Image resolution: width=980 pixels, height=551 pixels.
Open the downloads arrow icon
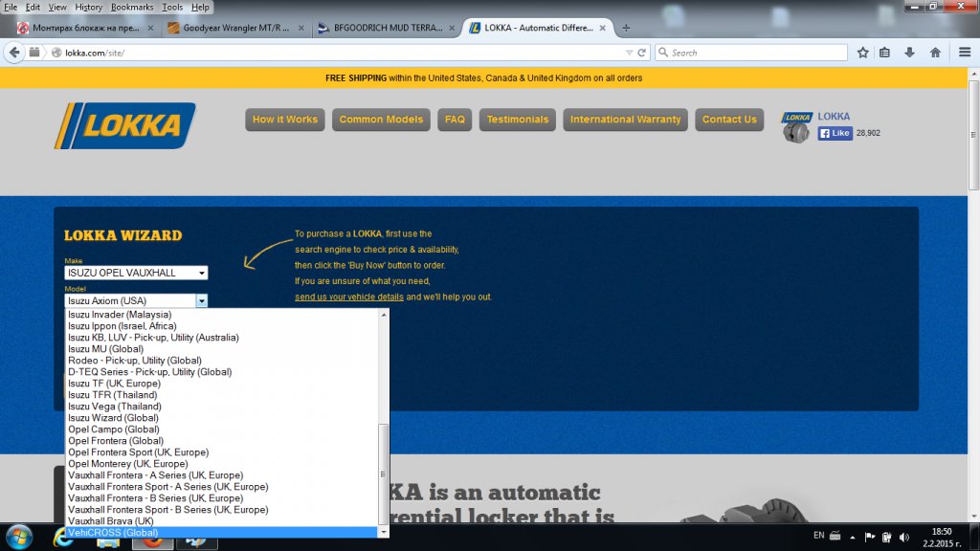tap(909, 53)
